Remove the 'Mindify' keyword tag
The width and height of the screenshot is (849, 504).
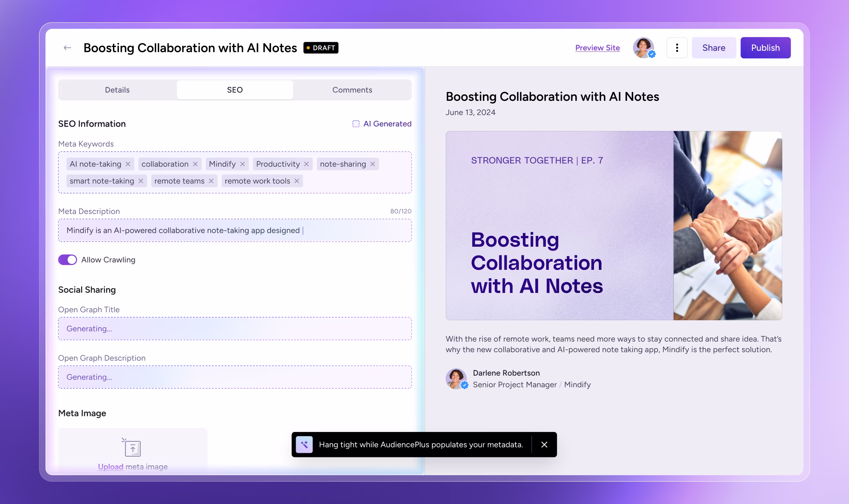[x=243, y=164]
